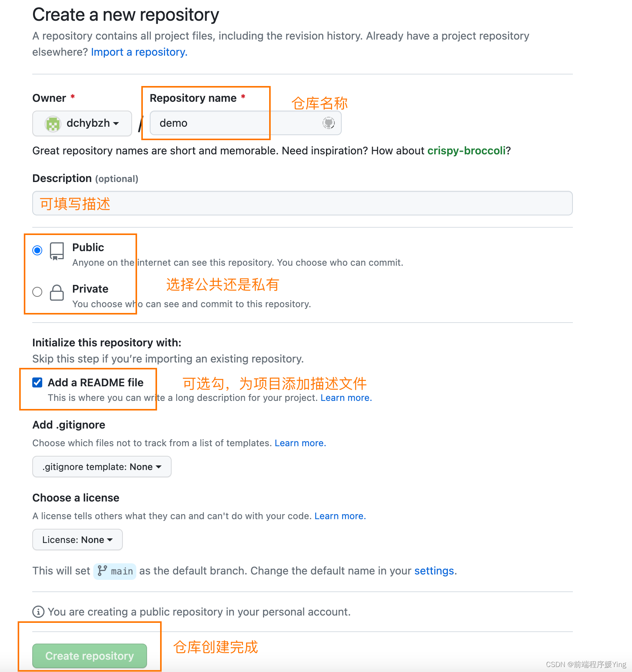632x672 pixels.
Task: Expand the License: None dropdown
Action: point(78,540)
